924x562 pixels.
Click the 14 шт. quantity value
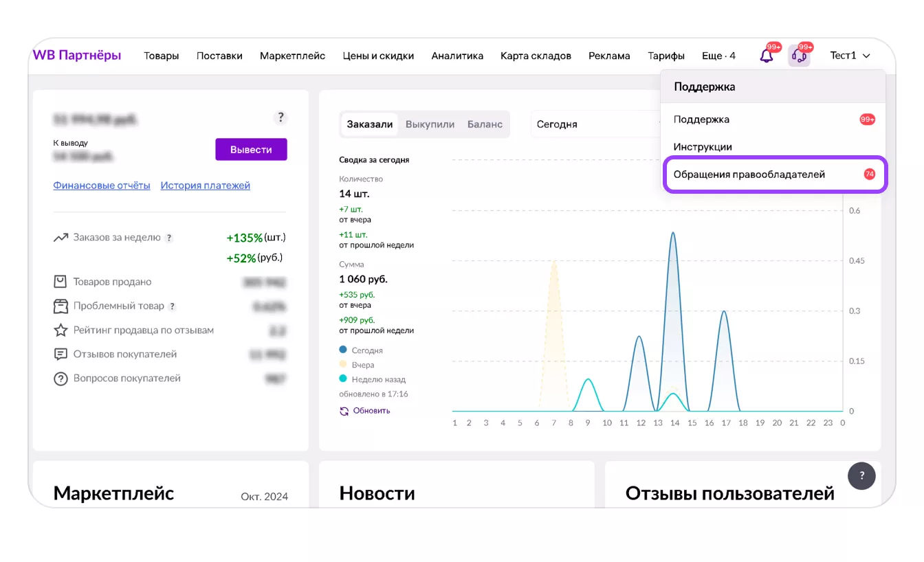tap(354, 194)
